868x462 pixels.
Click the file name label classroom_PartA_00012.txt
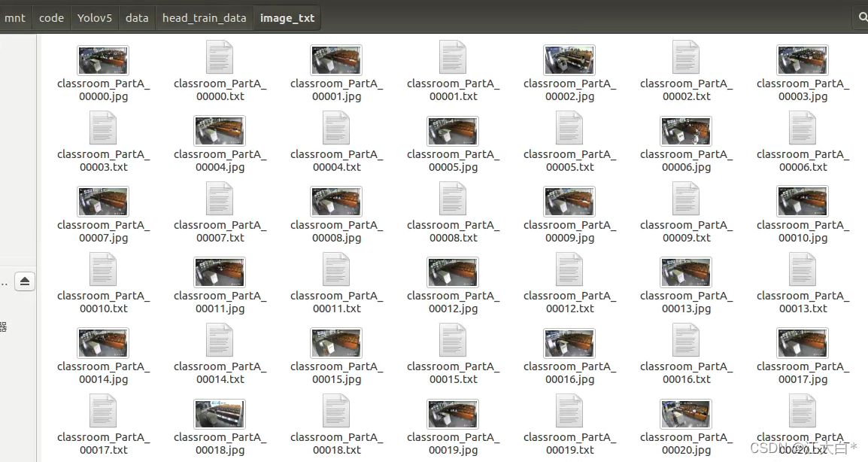tap(569, 302)
